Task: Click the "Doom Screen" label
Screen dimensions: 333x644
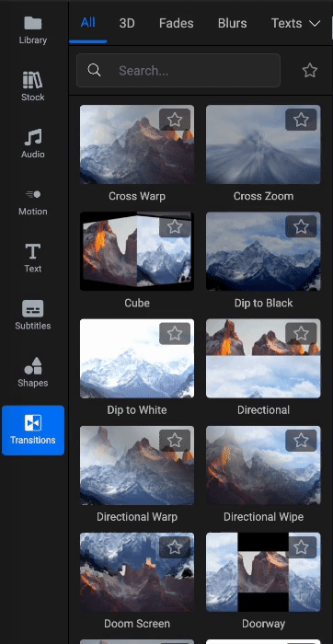Action: tap(137, 624)
